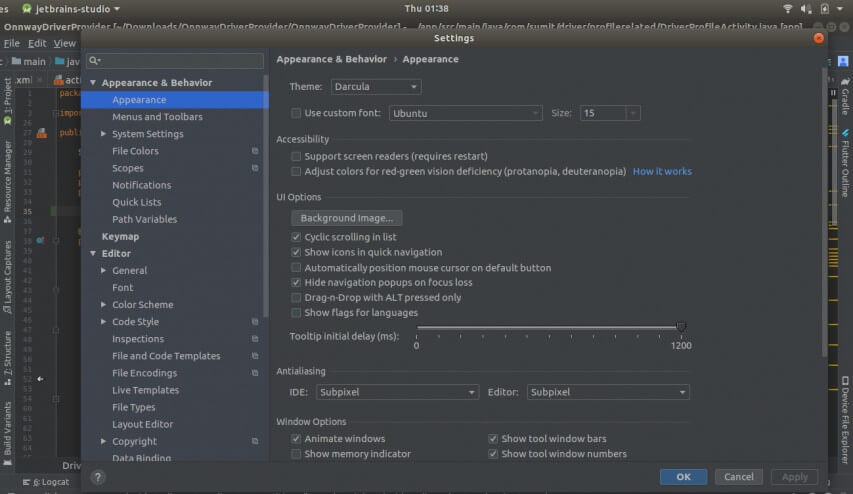Click the project-level icon beside Copyright
This screenshot has height=494, width=853.
pyautogui.click(x=255, y=441)
